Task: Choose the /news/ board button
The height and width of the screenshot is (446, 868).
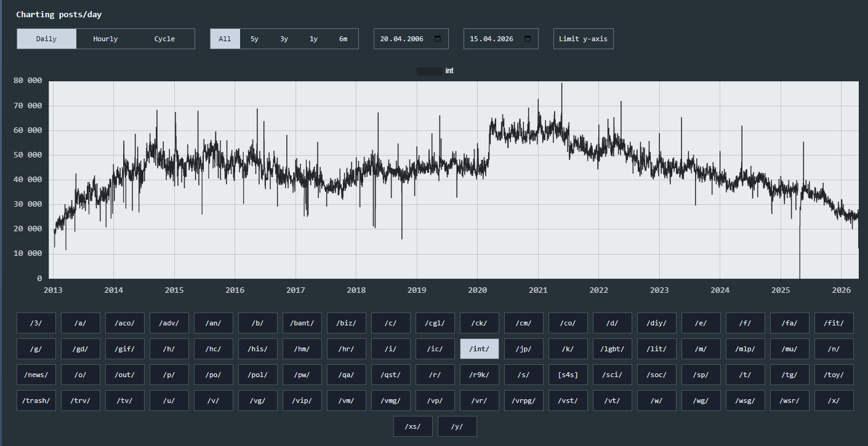Action: (37, 375)
